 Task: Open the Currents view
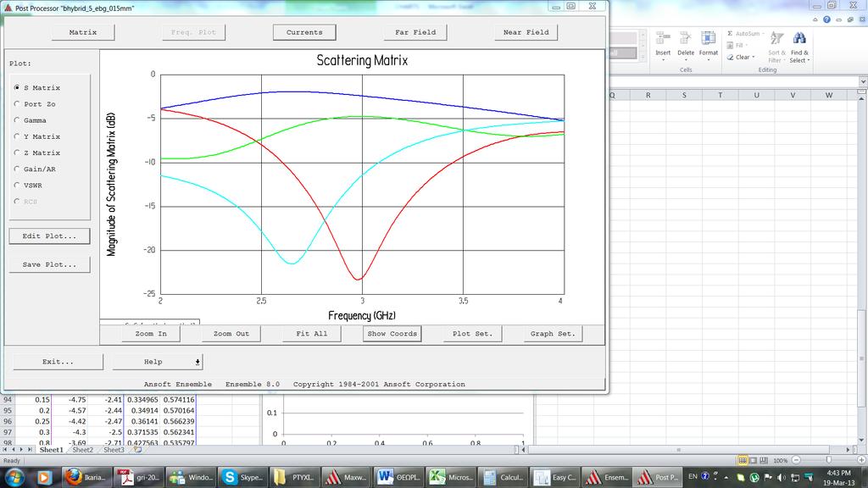(304, 32)
